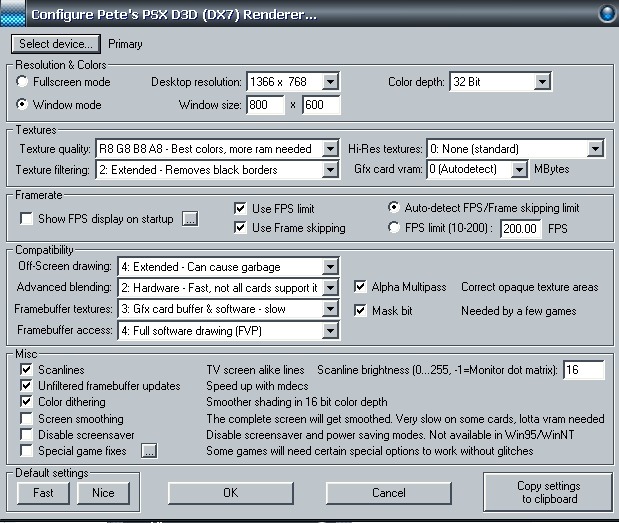Toggle Alpha Multipass checkbox
The width and height of the screenshot is (619, 523).
coord(360,287)
